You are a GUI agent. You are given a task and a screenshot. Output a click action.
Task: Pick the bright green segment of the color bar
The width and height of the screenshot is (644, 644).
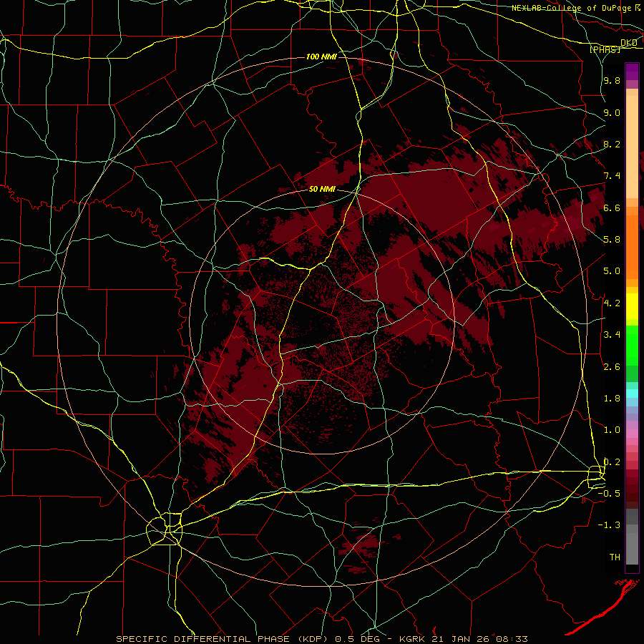coord(632,345)
